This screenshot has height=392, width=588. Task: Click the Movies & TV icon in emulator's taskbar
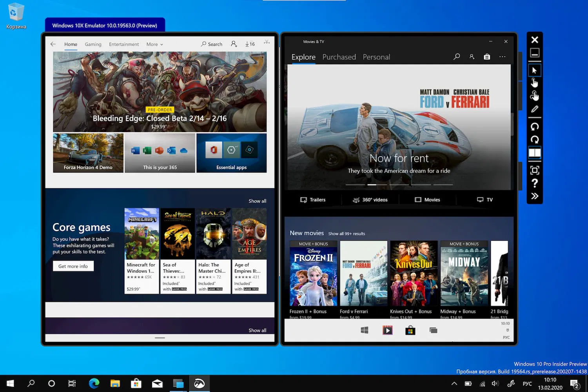tap(388, 330)
